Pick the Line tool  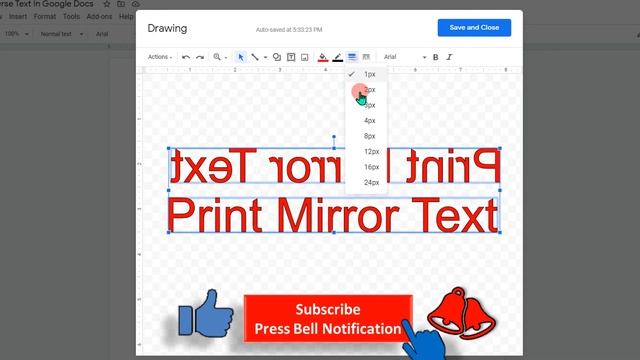coord(255,57)
